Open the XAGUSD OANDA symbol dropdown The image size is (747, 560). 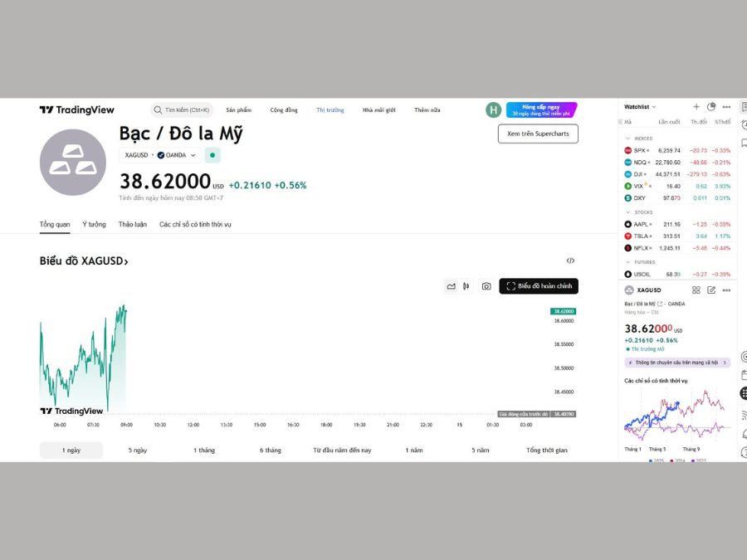pyautogui.click(x=160, y=155)
